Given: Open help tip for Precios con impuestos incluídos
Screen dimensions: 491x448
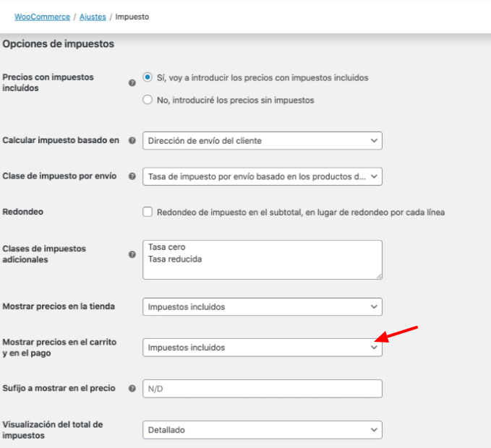Looking at the screenshot, I should pyautogui.click(x=132, y=83).
